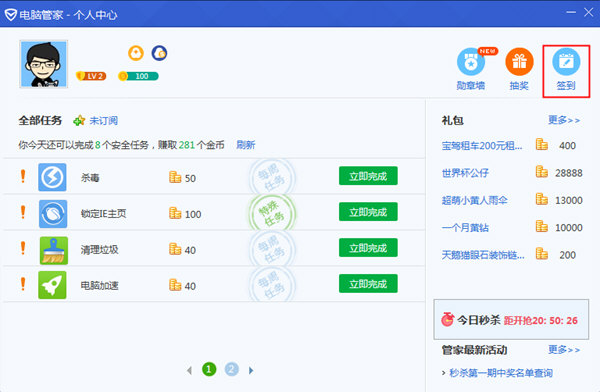The height and width of the screenshot is (392, 600).
Task: Click the exclamation mark beside 锁定IE主页
Action: pyautogui.click(x=23, y=212)
